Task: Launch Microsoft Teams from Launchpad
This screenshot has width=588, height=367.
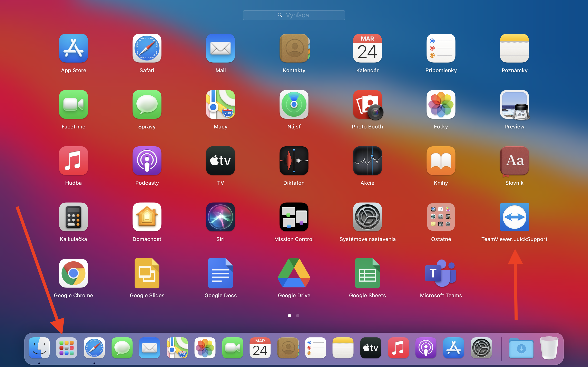Action: [x=441, y=274]
